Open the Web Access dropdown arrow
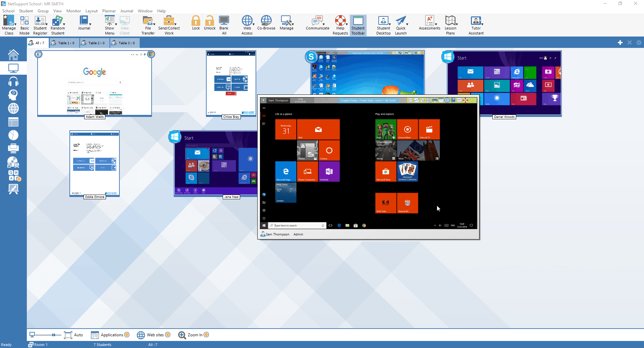The width and height of the screenshot is (644, 348). coord(254,24)
